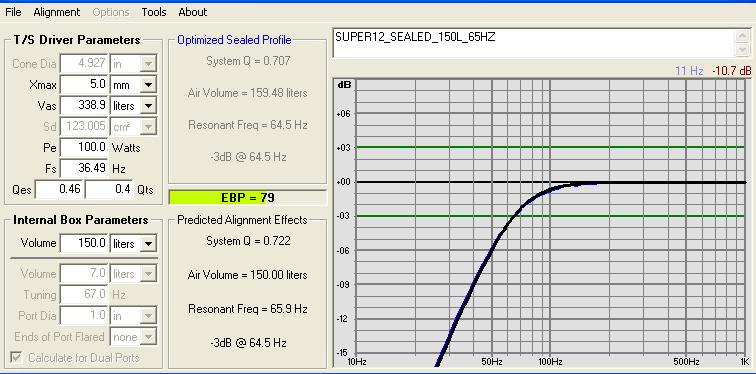Click the 50Hz axis label on graph
The width and height of the screenshot is (756, 374).
(x=492, y=361)
